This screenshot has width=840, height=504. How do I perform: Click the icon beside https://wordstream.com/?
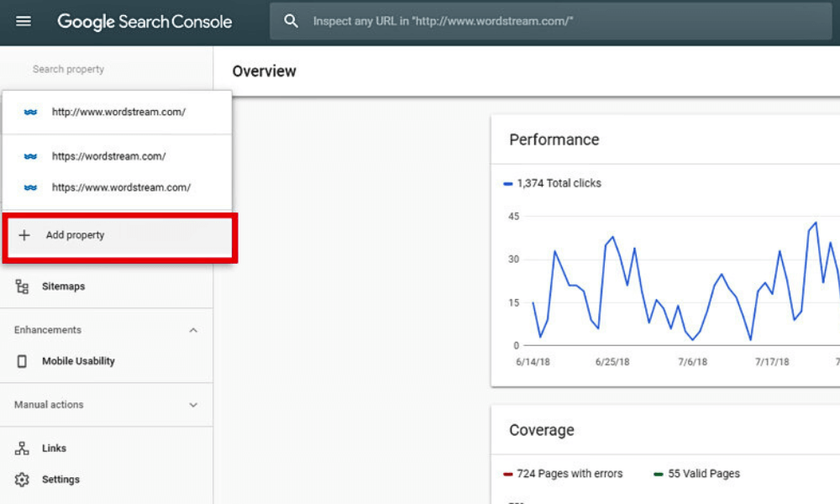[x=30, y=156]
